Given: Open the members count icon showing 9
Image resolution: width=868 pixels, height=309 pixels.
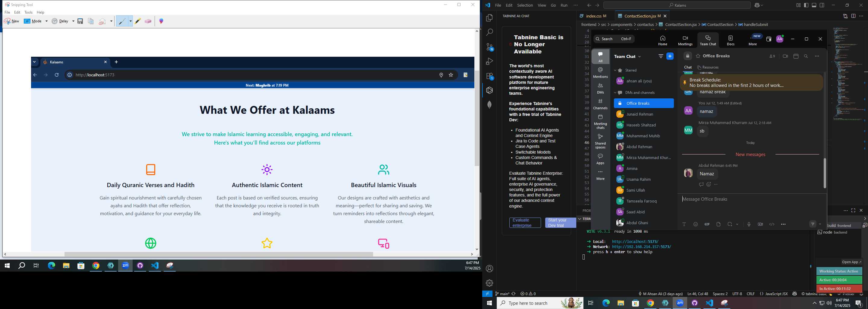Looking at the screenshot, I should coord(772,56).
